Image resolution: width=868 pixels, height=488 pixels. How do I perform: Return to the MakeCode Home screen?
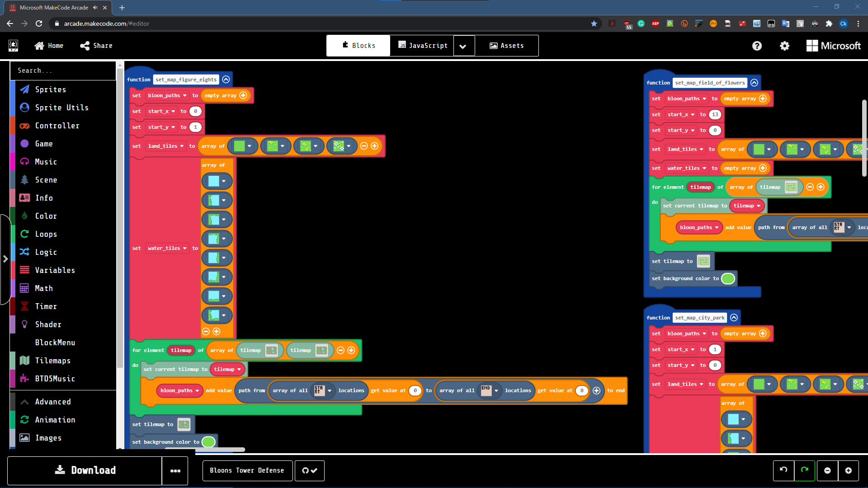(48, 45)
